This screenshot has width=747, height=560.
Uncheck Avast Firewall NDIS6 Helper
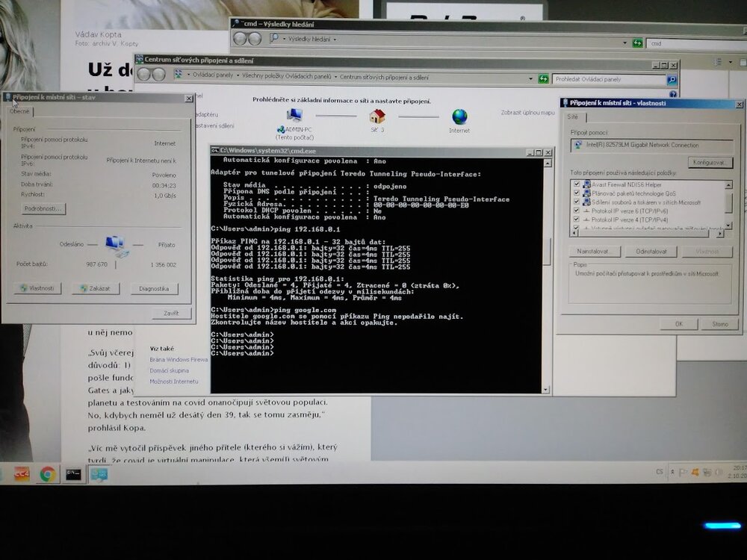tap(576, 184)
